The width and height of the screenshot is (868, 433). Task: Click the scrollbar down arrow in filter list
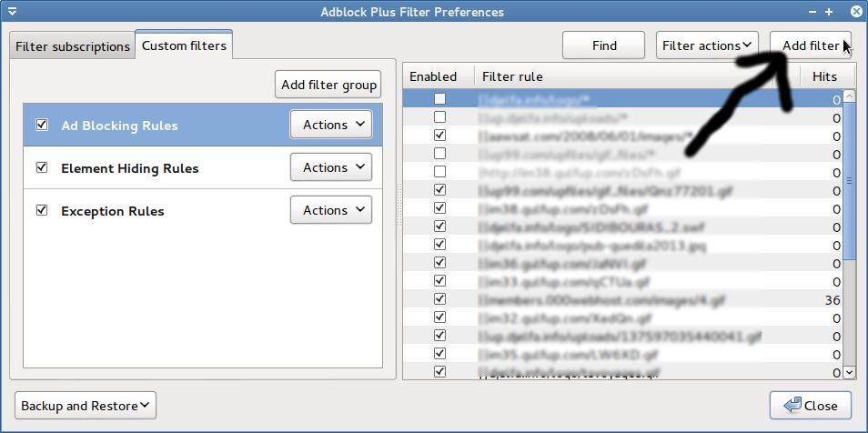pos(850,371)
